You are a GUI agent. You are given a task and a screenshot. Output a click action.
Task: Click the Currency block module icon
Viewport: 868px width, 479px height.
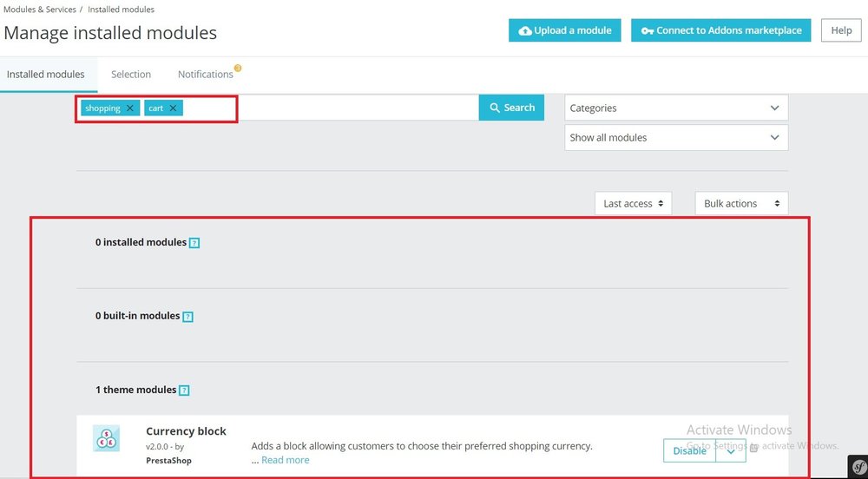pyautogui.click(x=106, y=439)
